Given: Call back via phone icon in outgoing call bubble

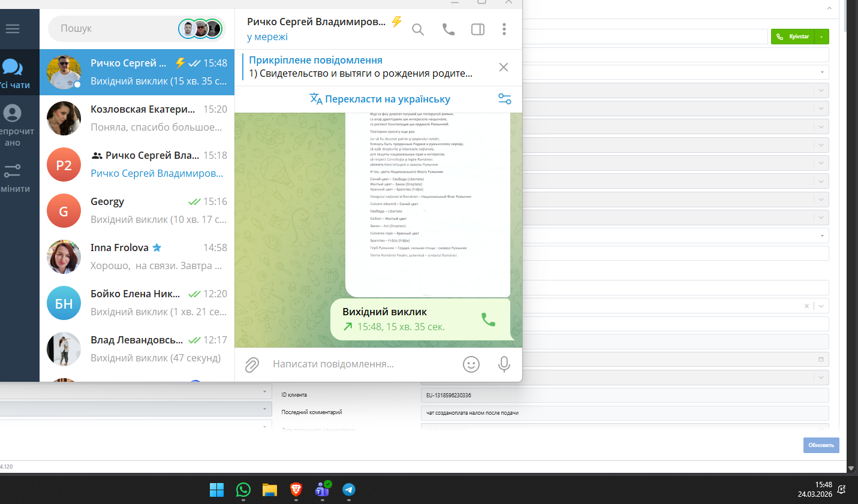Looking at the screenshot, I should (489, 319).
